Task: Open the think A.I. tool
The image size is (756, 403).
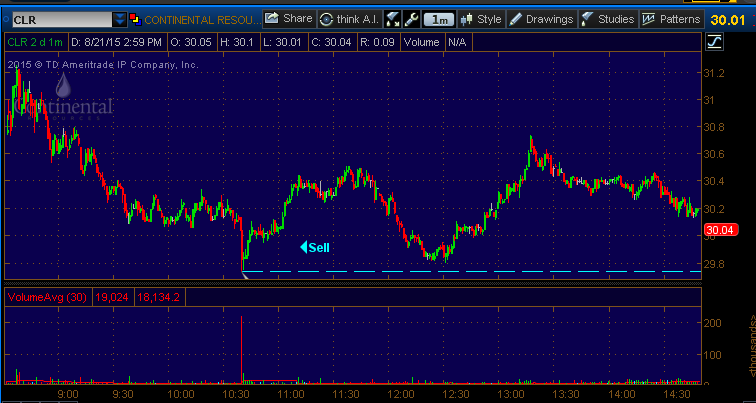Action: click(x=349, y=18)
